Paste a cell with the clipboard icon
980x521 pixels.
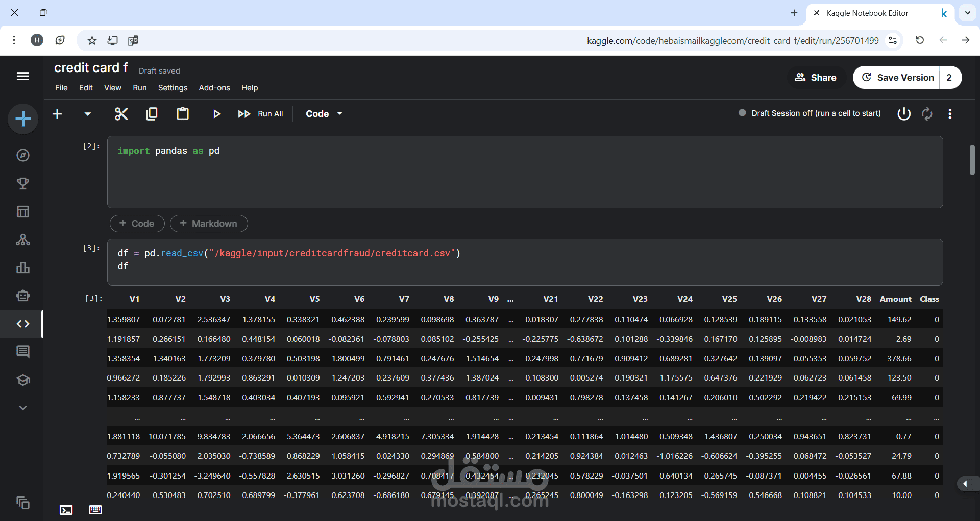click(183, 113)
